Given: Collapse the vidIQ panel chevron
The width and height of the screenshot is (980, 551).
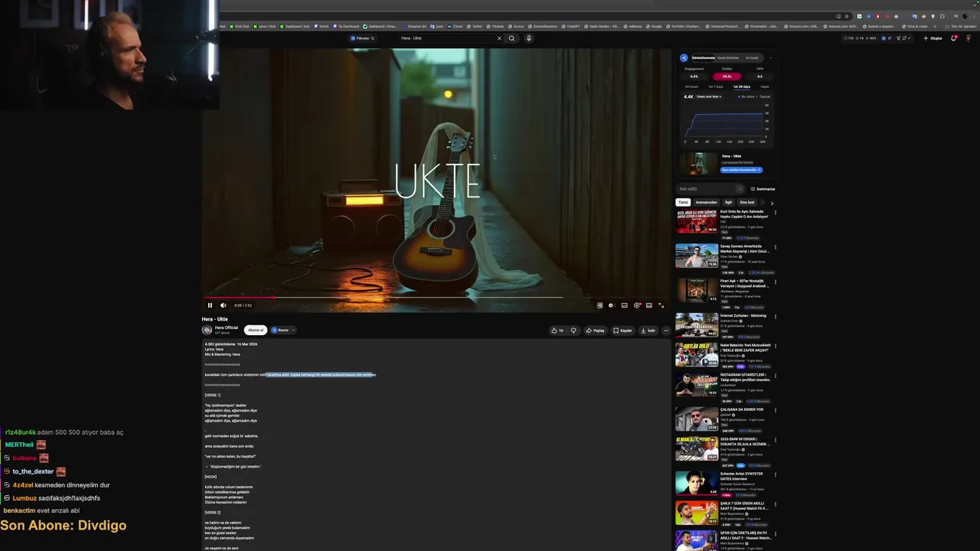Looking at the screenshot, I should [771, 58].
